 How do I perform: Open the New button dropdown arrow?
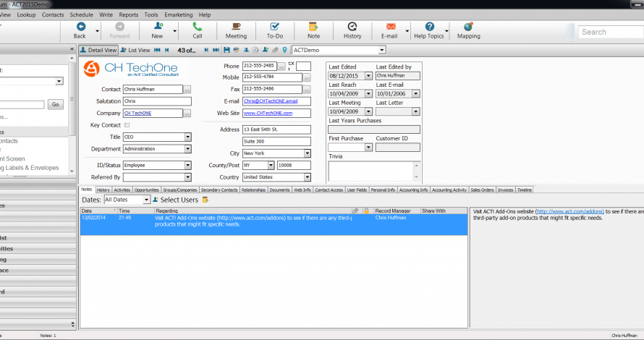(x=174, y=31)
